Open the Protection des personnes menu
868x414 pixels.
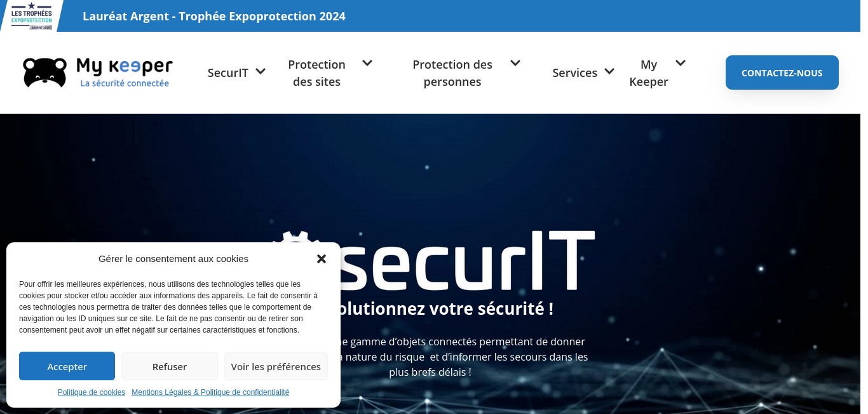pos(452,73)
